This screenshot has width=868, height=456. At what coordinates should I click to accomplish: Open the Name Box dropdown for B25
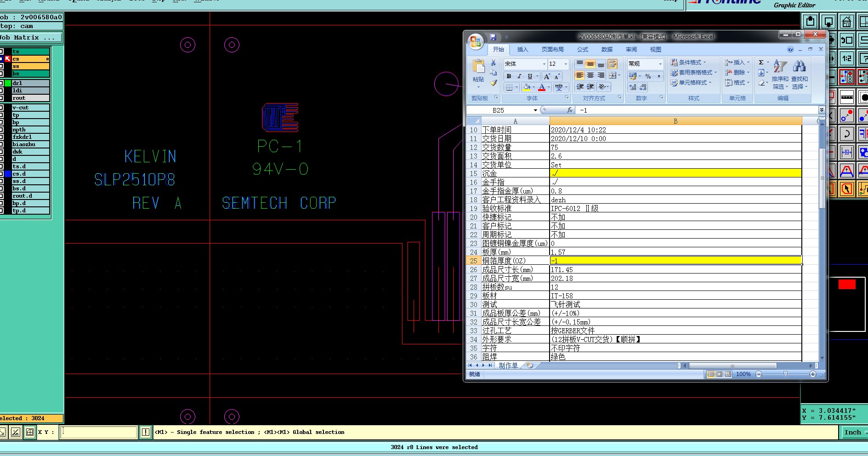tap(535, 110)
